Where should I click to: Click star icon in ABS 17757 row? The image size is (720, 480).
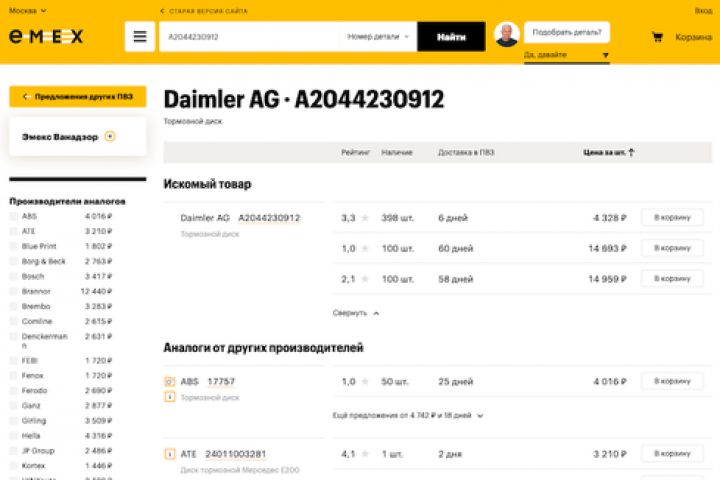coord(365,381)
